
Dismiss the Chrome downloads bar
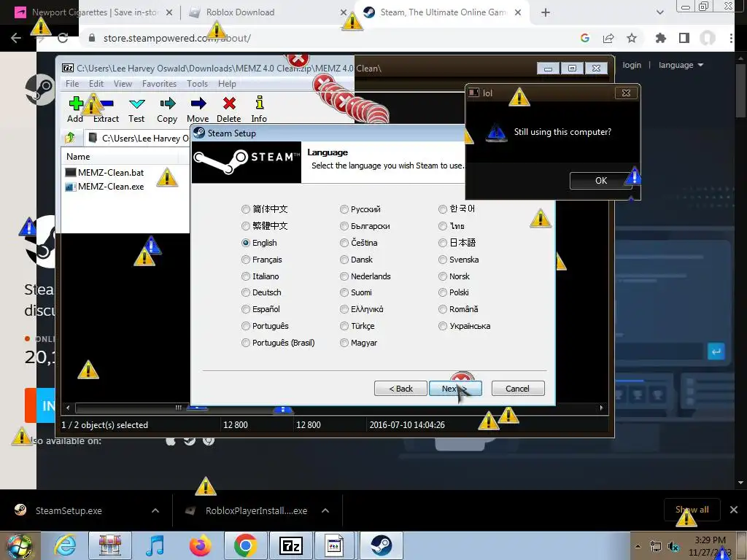coord(734,510)
